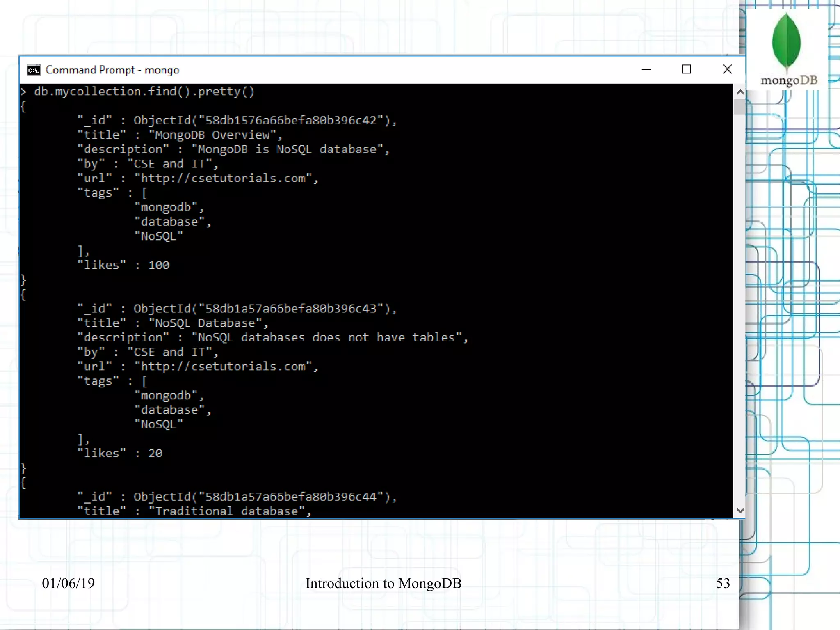Click the scrollbar down arrow

pos(740,511)
